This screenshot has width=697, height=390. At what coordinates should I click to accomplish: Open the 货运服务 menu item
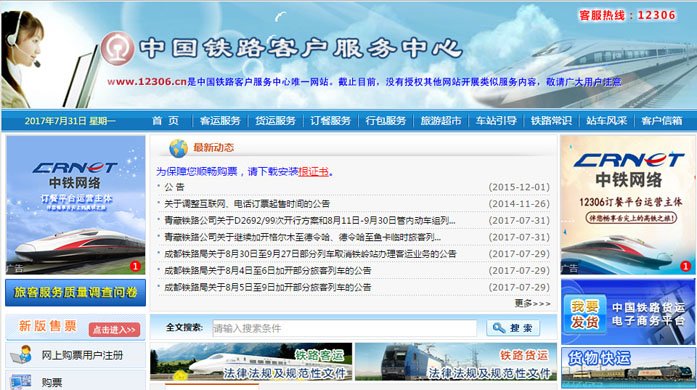(275, 121)
